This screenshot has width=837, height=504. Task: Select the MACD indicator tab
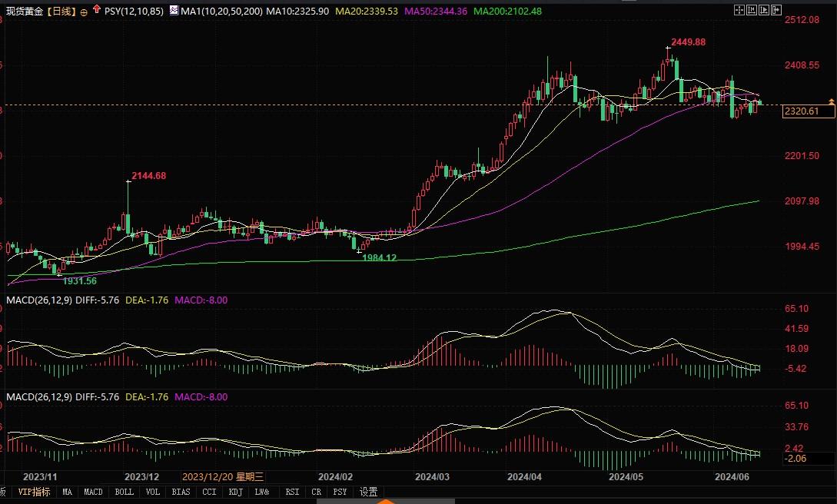pyautogui.click(x=93, y=492)
